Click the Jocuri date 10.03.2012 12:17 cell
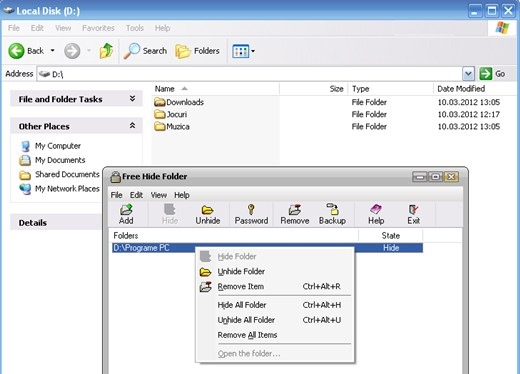The width and height of the screenshot is (520, 374). 468,115
